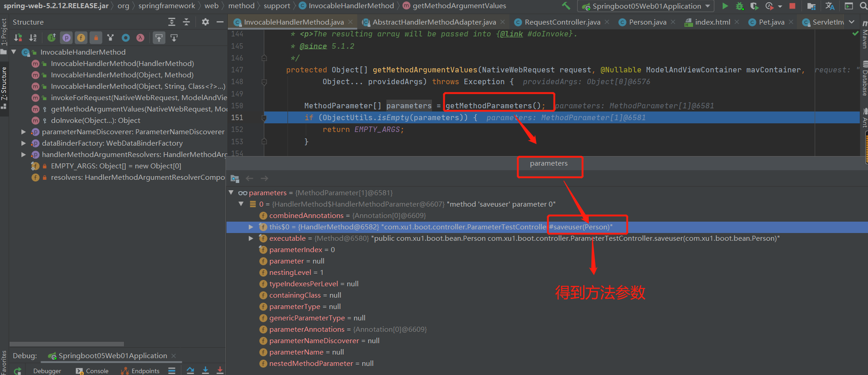Collapse the element 0 HandlerMethodParameter node

click(x=241, y=204)
